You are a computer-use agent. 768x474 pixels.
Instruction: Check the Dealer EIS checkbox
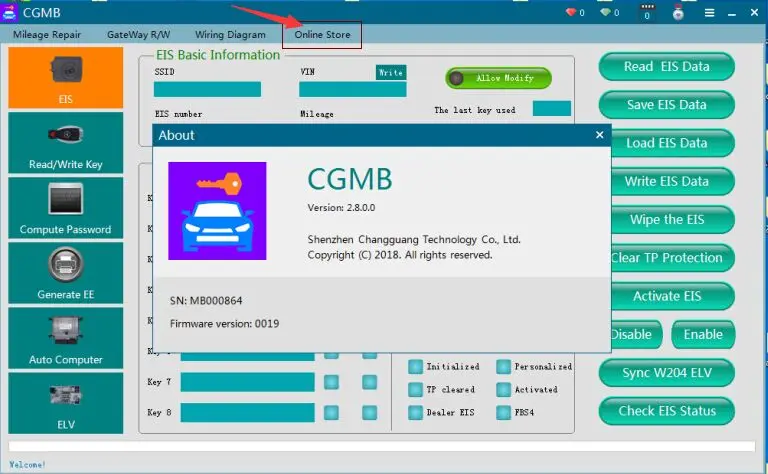(x=415, y=412)
